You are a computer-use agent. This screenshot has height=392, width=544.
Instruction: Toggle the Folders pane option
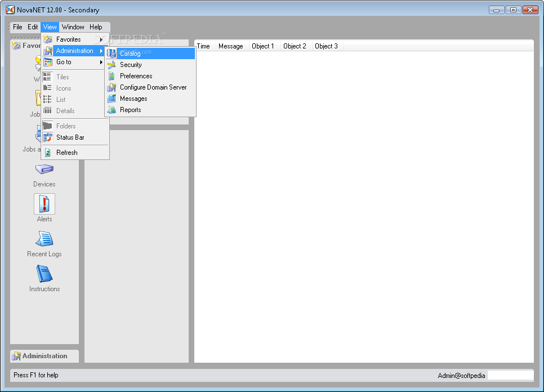point(75,126)
